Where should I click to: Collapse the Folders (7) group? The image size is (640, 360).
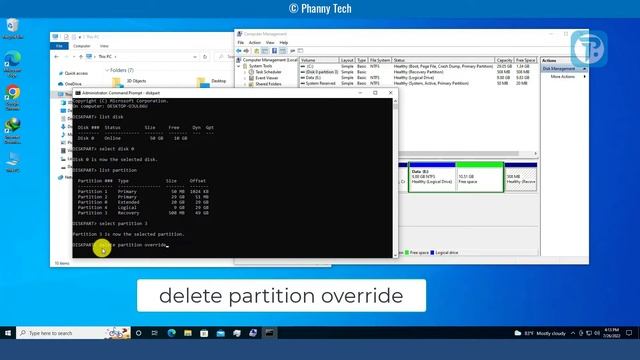point(107,70)
